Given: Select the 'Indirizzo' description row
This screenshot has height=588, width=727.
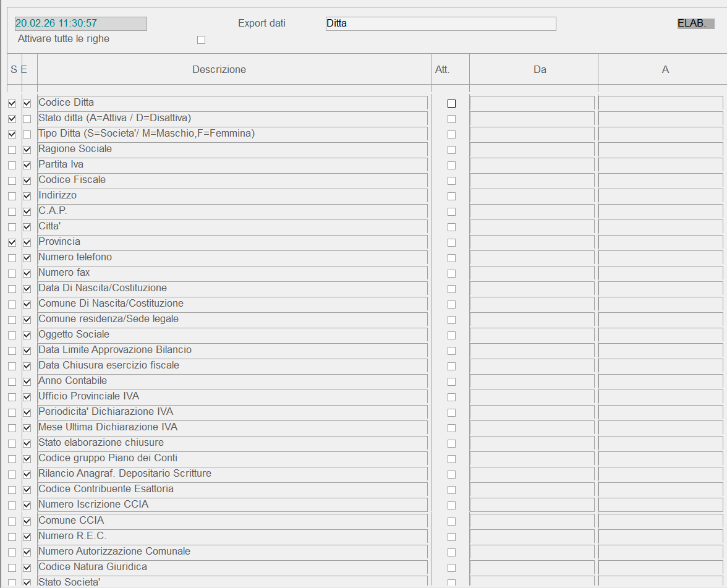Looking at the screenshot, I should (x=232, y=195).
